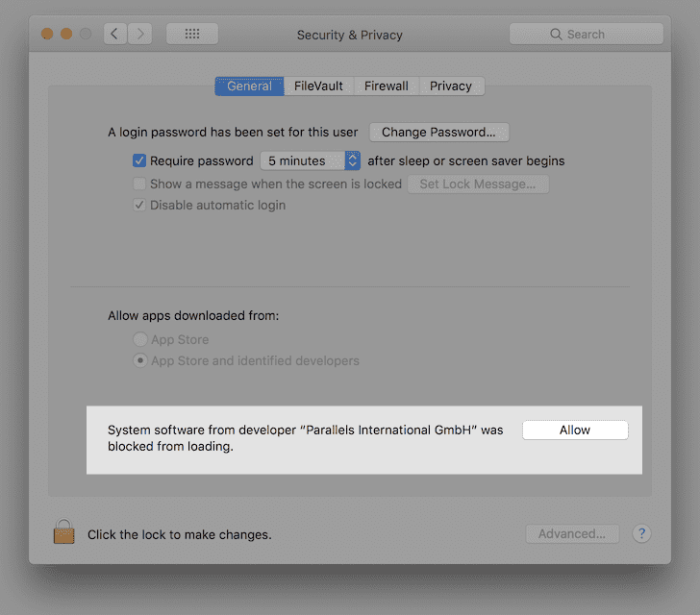The height and width of the screenshot is (615, 700).
Task: Toggle the Require password checkbox
Action: (139, 161)
